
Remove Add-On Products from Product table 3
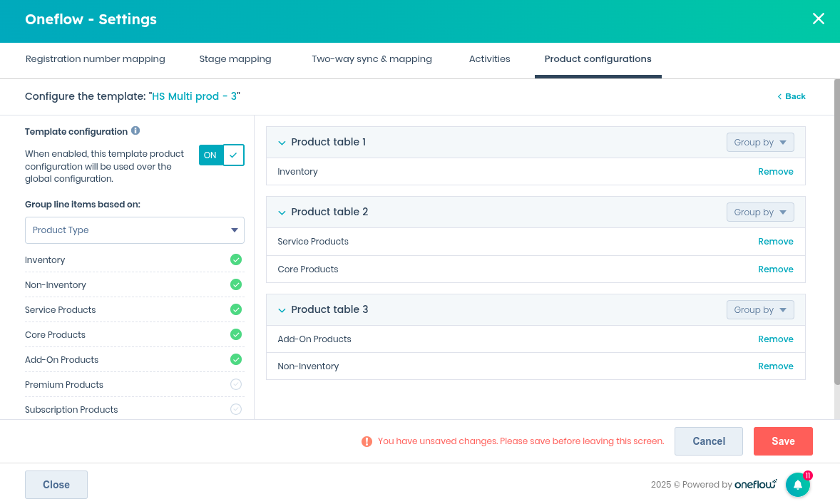pos(776,339)
